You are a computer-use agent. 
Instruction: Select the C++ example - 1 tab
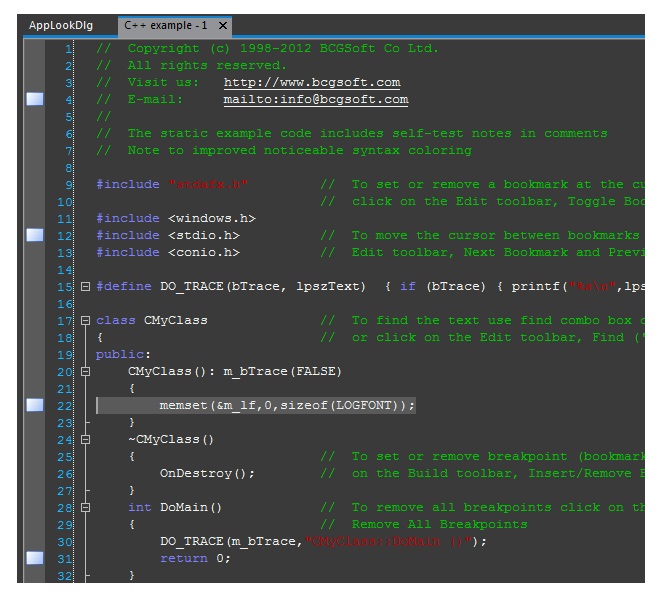click(x=166, y=26)
